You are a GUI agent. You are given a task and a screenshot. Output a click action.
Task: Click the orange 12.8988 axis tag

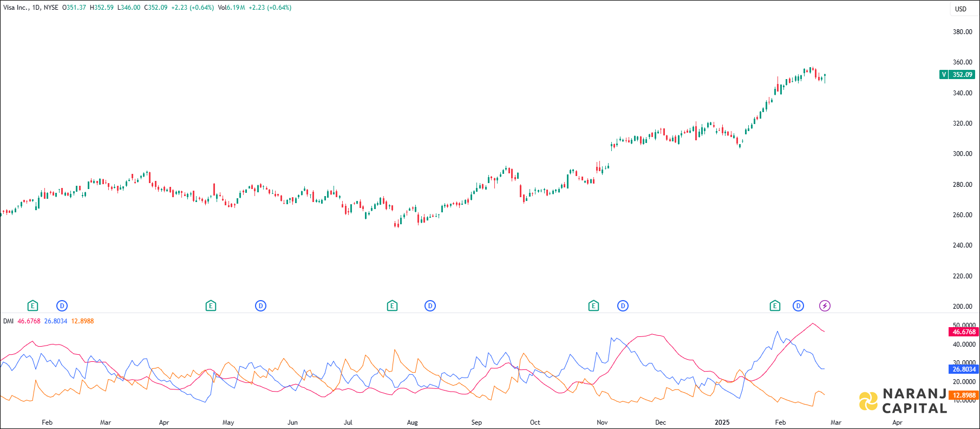(x=964, y=395)
